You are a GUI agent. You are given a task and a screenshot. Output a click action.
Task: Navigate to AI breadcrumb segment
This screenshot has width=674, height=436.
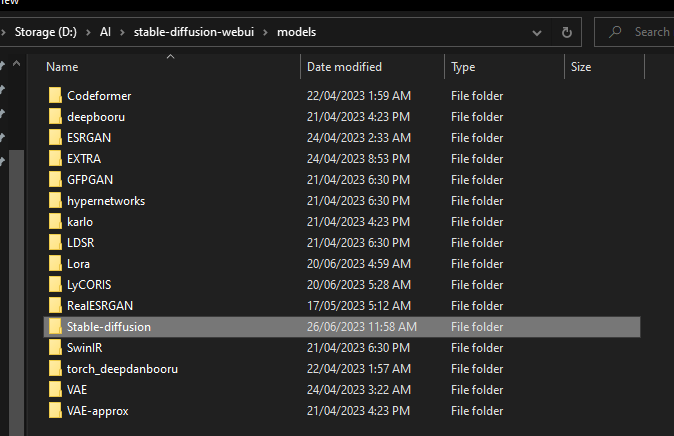coord(105,32)
